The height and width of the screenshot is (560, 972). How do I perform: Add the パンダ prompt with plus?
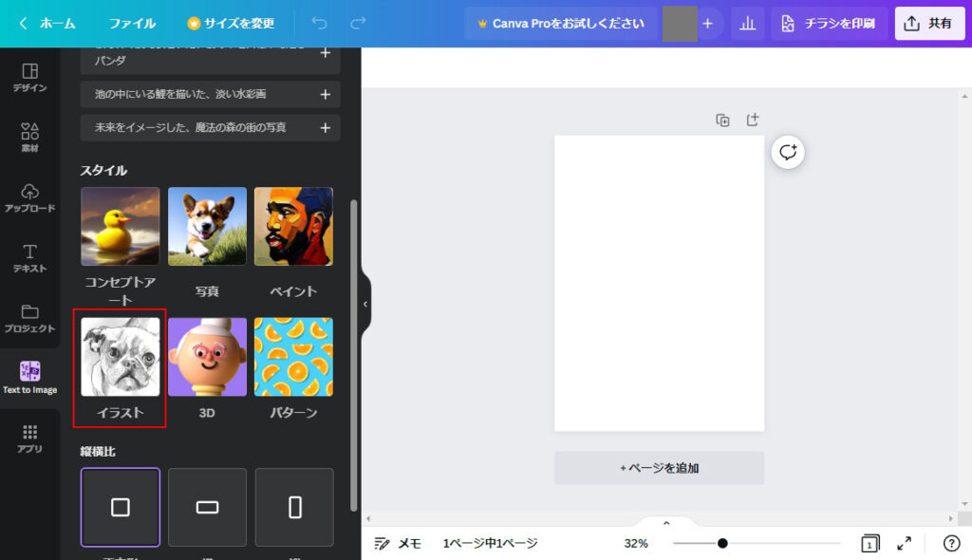325,53
